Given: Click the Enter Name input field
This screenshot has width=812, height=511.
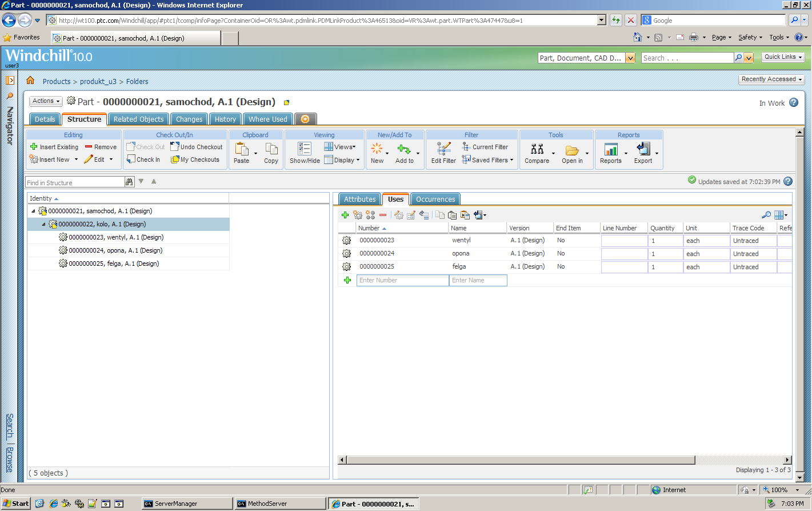Looking at the screenshot, I should [x=478, y=280].
